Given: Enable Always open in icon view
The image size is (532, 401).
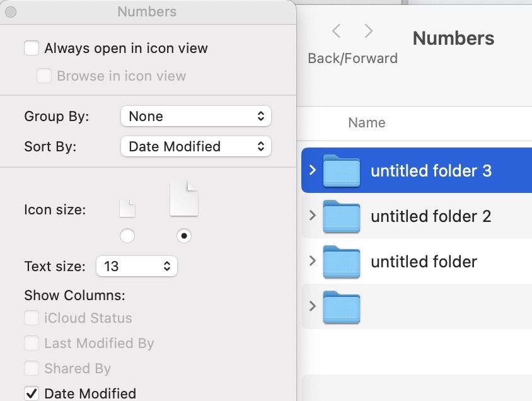Looking at the screenshot, I should tap(32, 48).
